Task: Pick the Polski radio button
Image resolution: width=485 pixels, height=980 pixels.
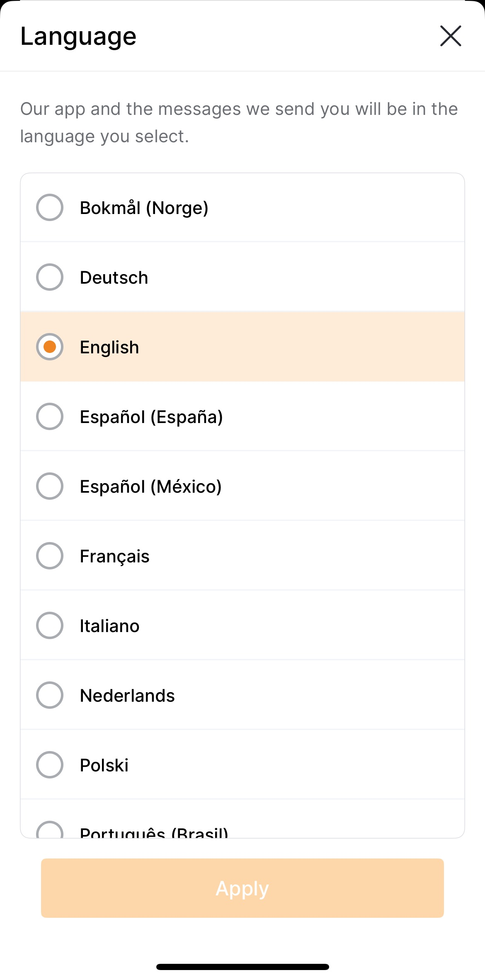Action: point(50,765)
